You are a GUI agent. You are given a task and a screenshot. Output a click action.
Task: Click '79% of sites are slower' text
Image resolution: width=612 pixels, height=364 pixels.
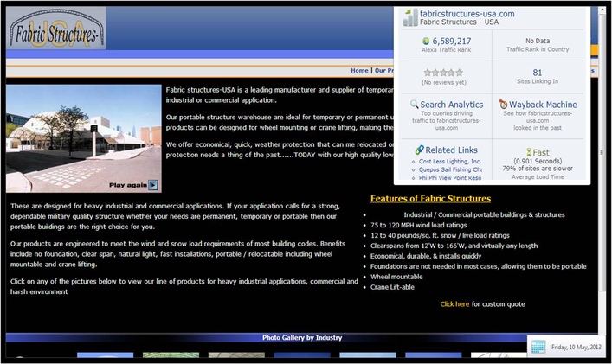[538, 169]
